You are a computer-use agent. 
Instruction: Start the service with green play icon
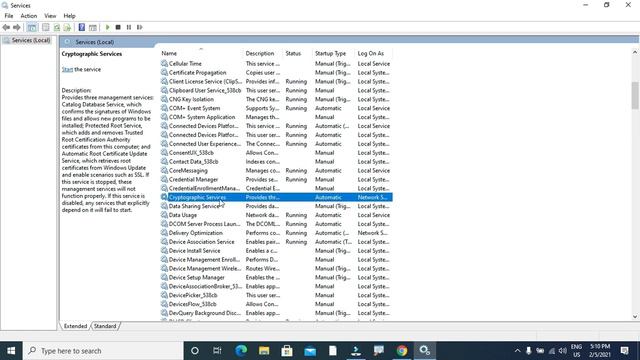[x=107, y=27]
